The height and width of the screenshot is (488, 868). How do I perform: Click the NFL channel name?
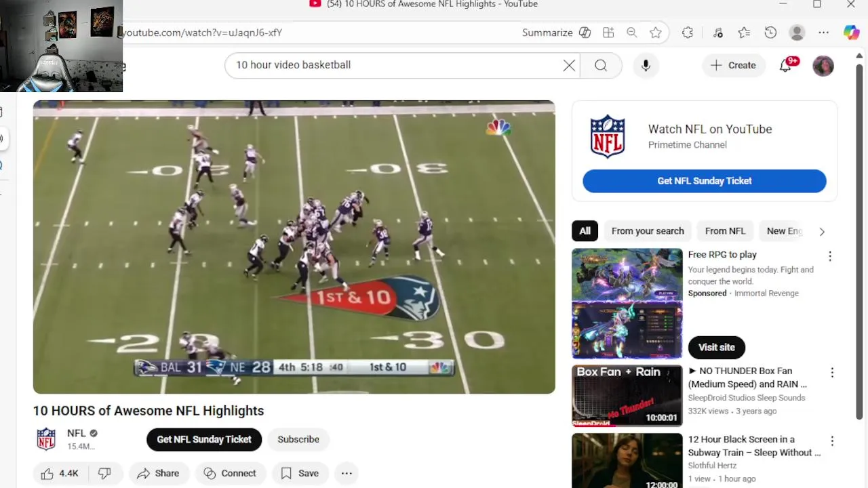77,433
